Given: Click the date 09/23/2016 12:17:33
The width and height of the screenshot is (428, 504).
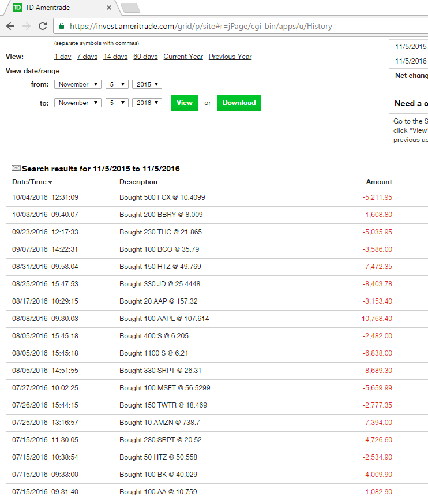Looking at the screenshot, I should (x=45, y=232).
